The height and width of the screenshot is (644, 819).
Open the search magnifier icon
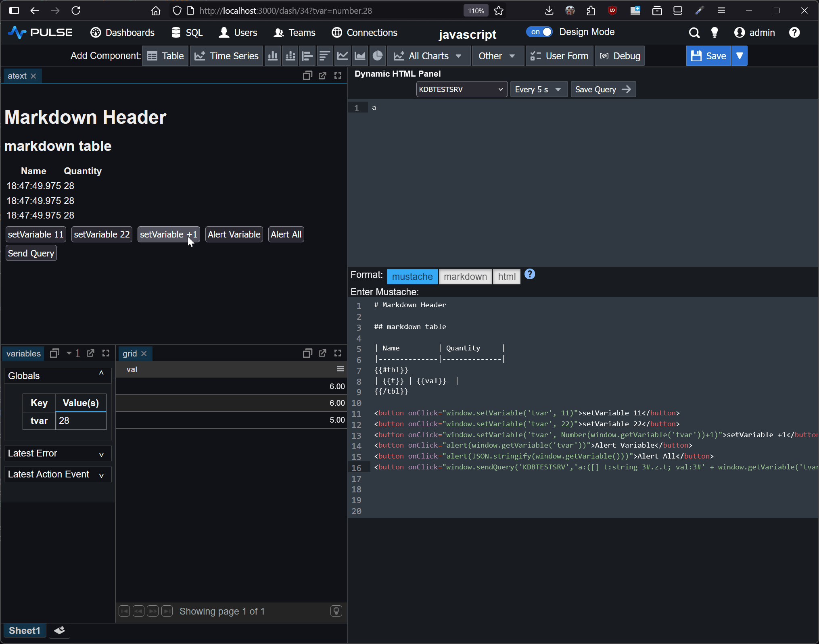[x=694, y=33]
